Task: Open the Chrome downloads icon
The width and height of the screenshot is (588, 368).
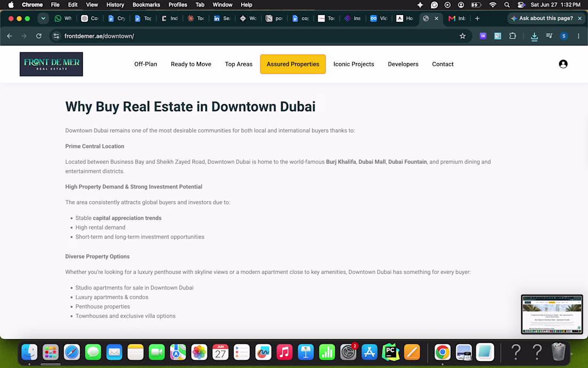Action: (534, 36)
